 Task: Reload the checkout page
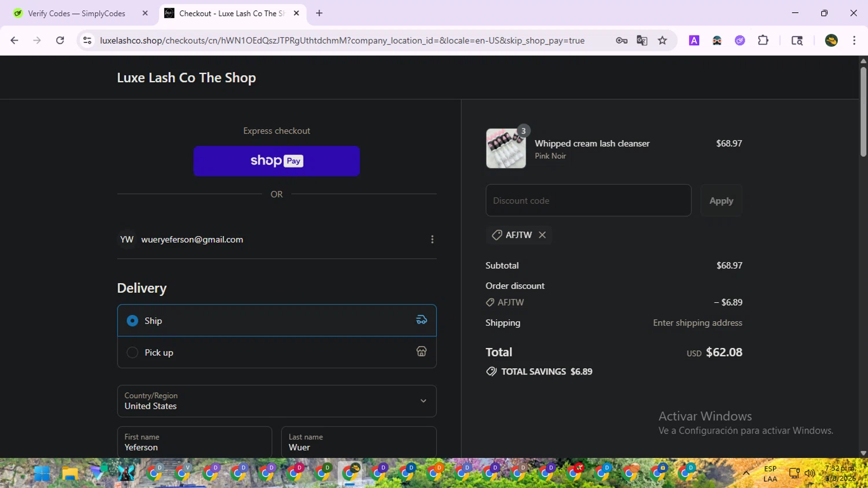pyautogui.click(x=60, y=41)
